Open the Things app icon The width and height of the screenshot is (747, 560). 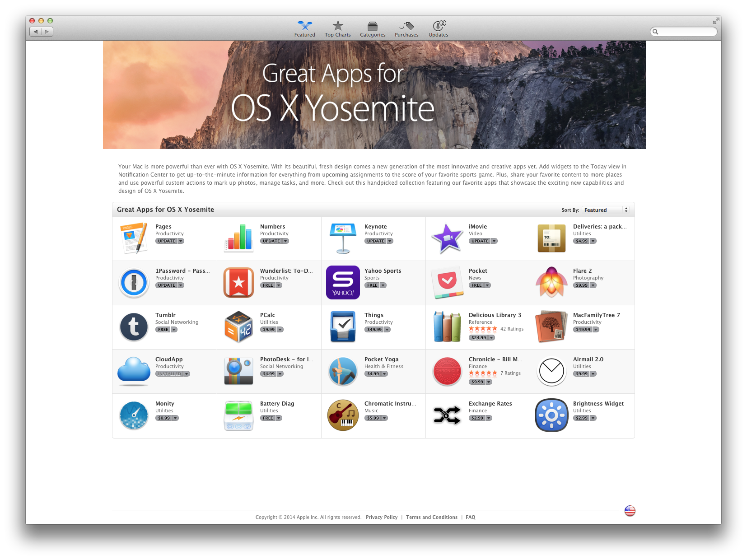[343, 327]
